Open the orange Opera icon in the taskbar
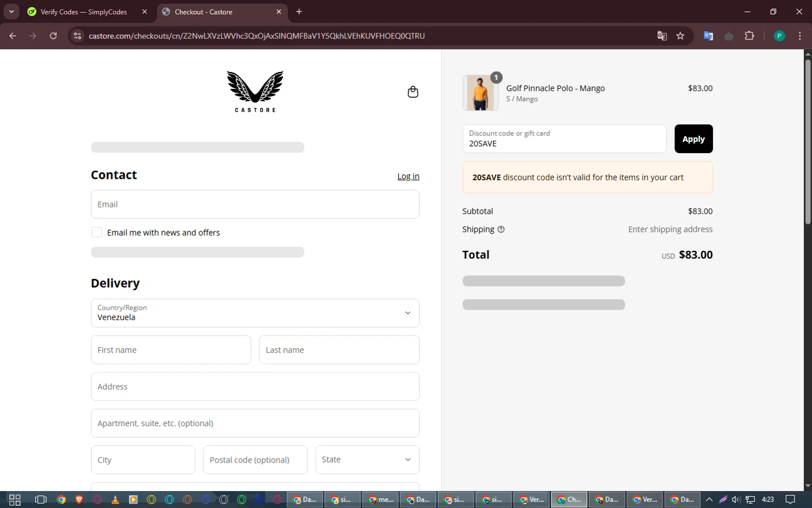 pos(188,499)
